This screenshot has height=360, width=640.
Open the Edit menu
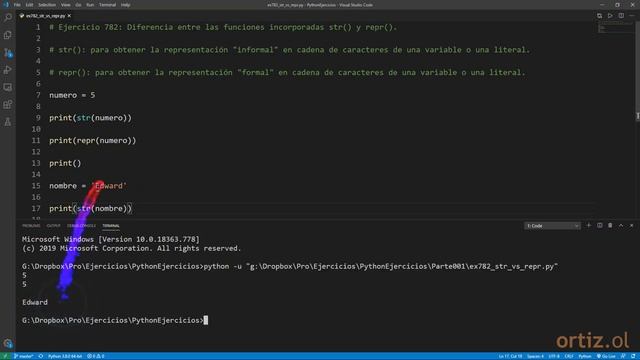[29, 5]
